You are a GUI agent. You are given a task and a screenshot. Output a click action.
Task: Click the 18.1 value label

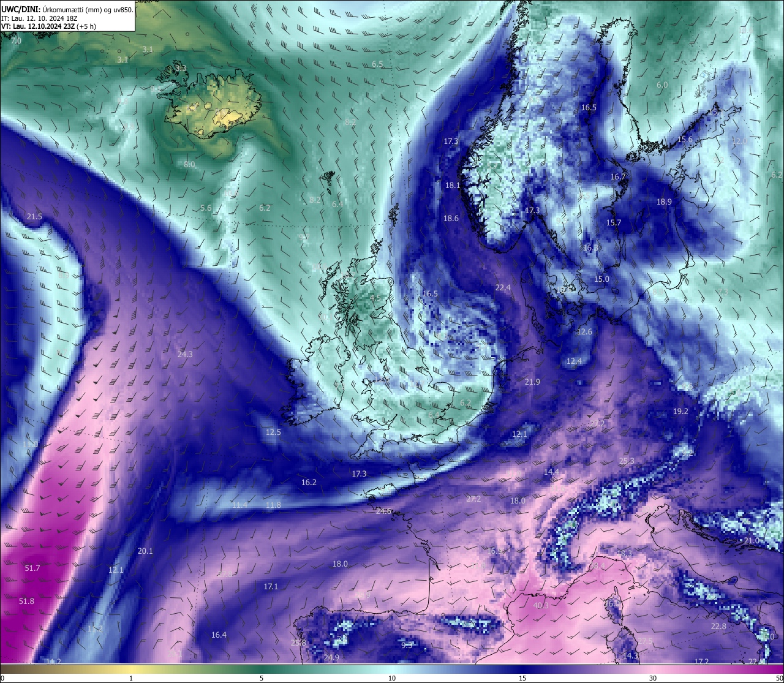[x=453, y=186]
